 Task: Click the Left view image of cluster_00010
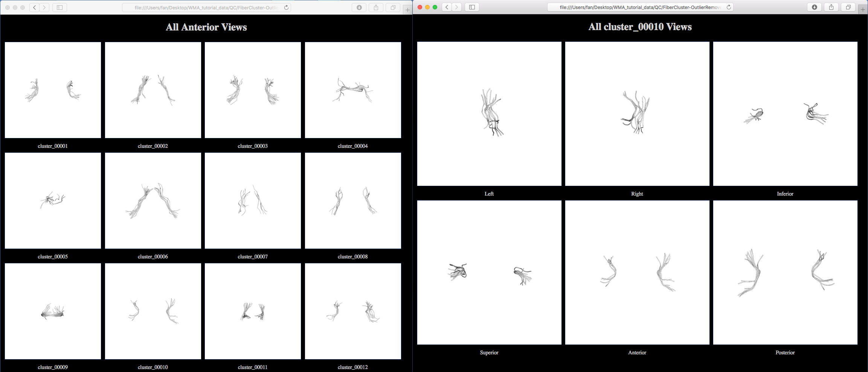(x=489, y=114)
